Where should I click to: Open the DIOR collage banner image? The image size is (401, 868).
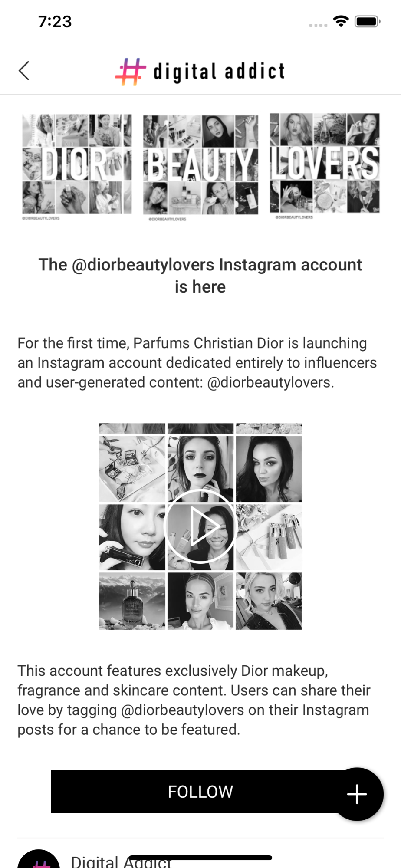77,164
